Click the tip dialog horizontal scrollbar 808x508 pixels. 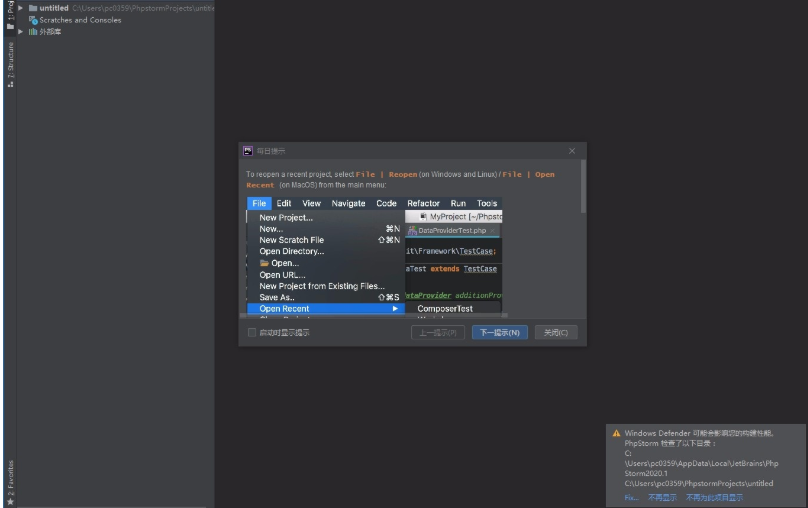pyautogui.click(x=374, y=315)
